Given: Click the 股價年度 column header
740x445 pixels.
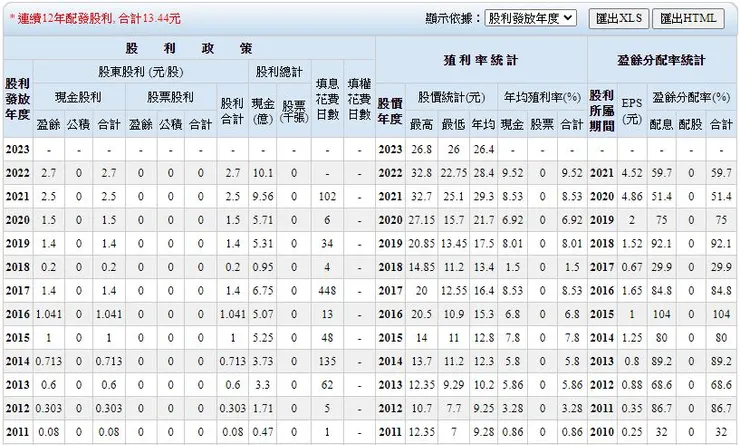Looking at the screenshot, I should click(x=390, y=110).
